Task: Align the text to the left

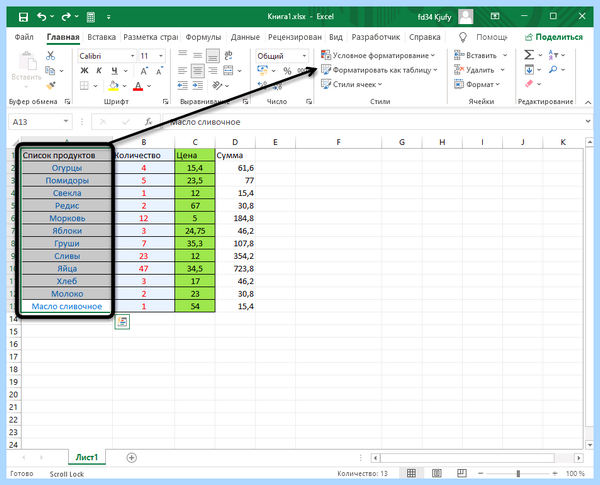Action: pos(183,70)
